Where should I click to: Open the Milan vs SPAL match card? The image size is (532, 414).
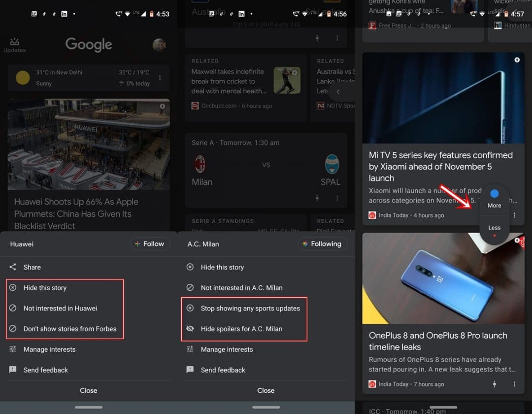266,171
